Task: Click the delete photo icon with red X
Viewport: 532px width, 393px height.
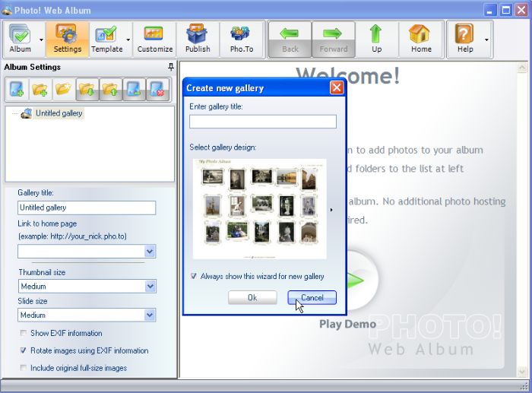Action: 158,89
